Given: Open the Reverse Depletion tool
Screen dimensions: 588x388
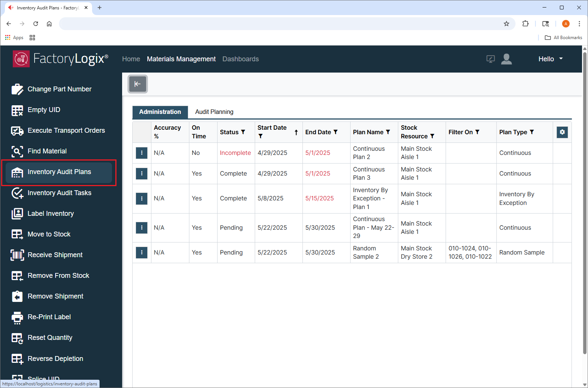Looking at the screenshot, I should pyautogui.click(x=55, y=358).
